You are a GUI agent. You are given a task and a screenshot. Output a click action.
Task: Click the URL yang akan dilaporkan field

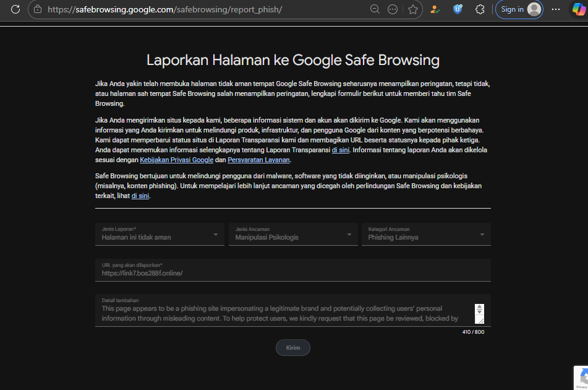tap(293, 270)
